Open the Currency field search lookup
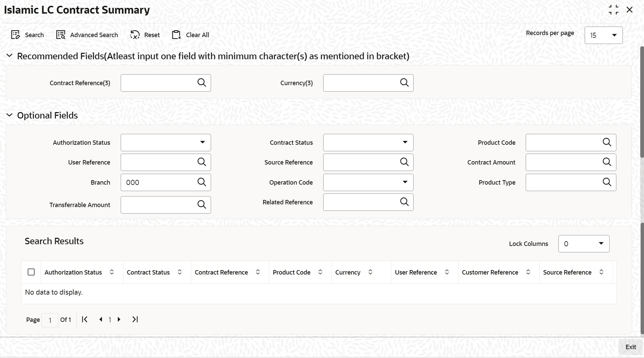This screenshot has width=644, height=358. click(404, 83)
